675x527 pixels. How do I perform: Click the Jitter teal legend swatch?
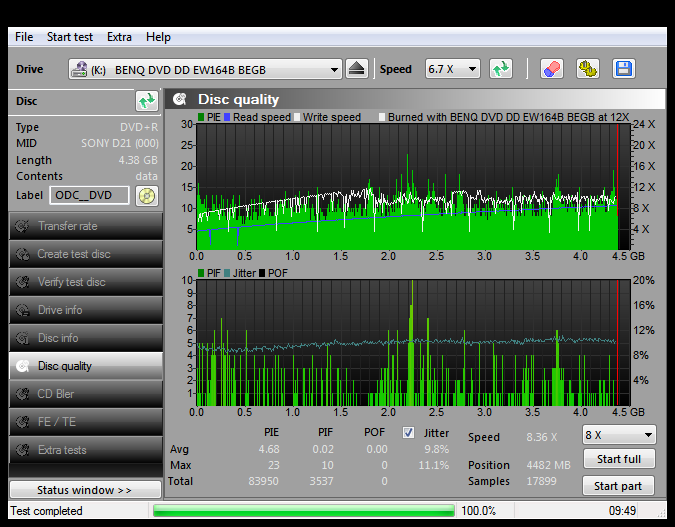click(227, 273)
